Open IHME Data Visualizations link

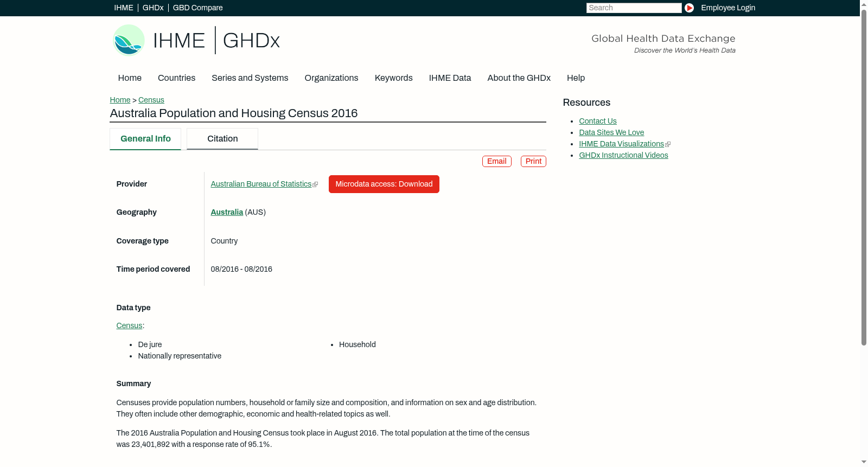pyautogui.click(x=621, y=144)
